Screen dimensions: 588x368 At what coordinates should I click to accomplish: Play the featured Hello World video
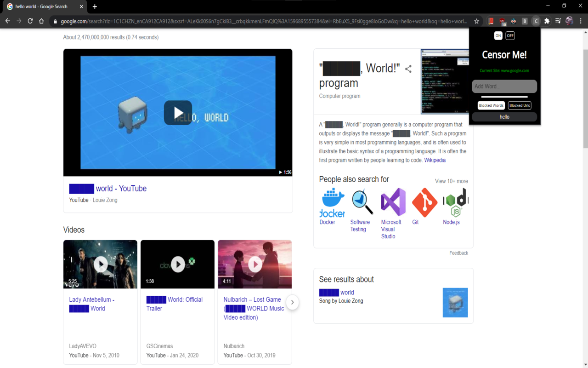[x=178, y=113]
